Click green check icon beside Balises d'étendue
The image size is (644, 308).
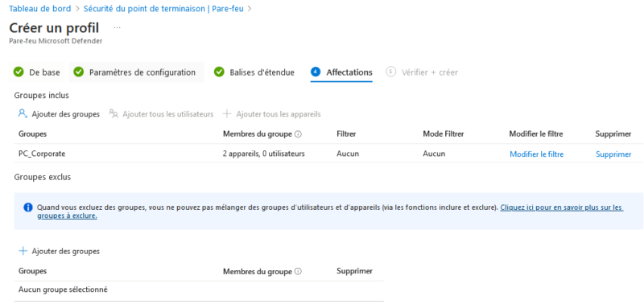[x=219, y=72]
